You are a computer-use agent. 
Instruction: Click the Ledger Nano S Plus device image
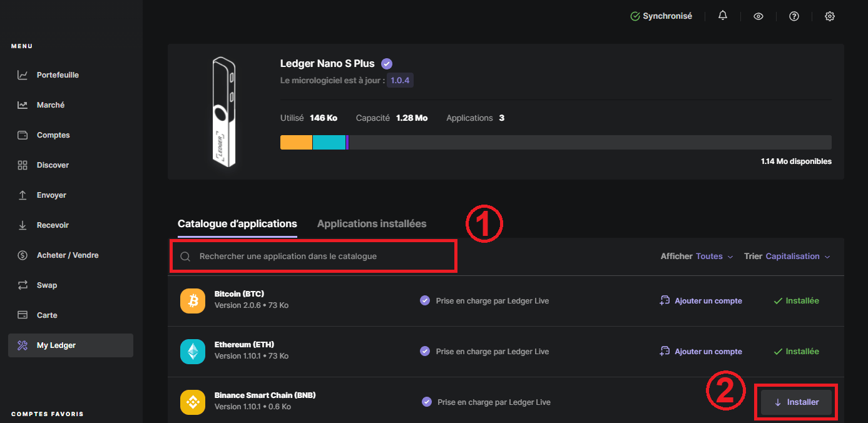(223, 112)
